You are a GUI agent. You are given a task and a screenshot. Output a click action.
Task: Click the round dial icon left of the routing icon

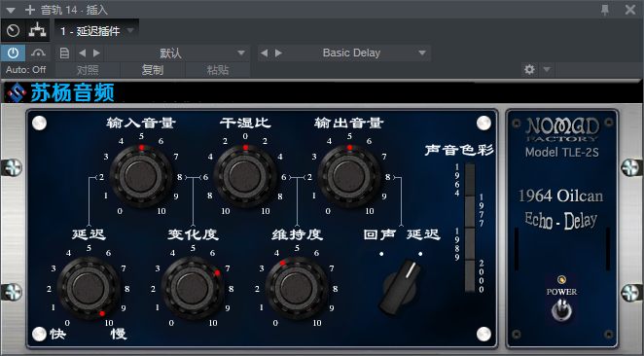[x=14, y=31]
